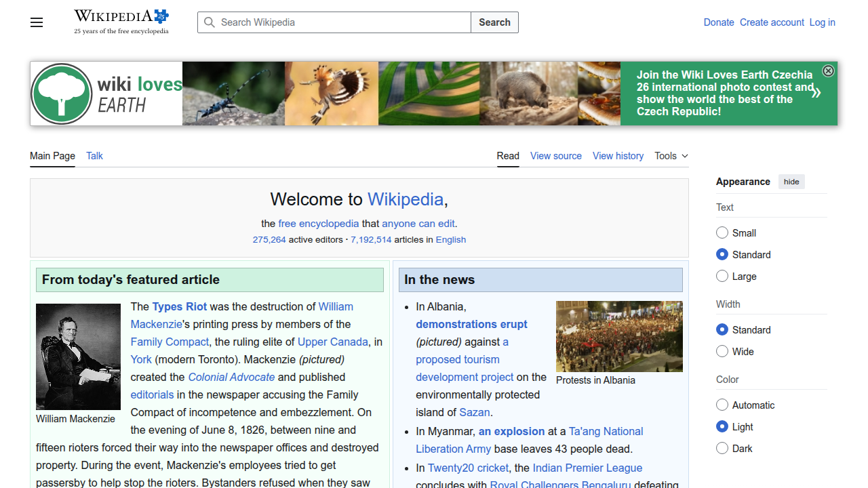Open the York link
The width and height of the screenshot is (868, 488).
(x=141, y=359)
